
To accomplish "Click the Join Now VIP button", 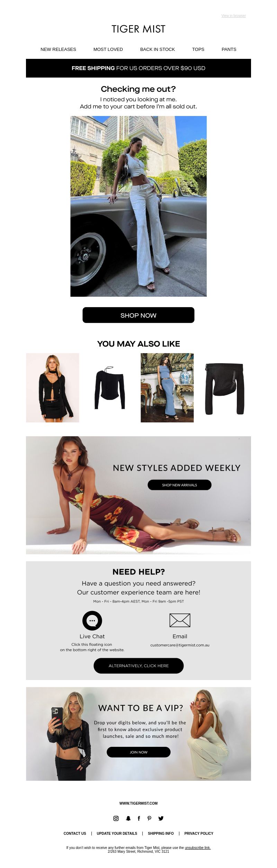I will [138, 752].
